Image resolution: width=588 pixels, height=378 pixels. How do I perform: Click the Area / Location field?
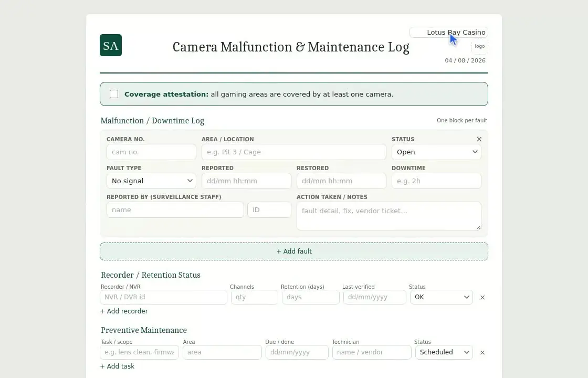tap(293, 152)
